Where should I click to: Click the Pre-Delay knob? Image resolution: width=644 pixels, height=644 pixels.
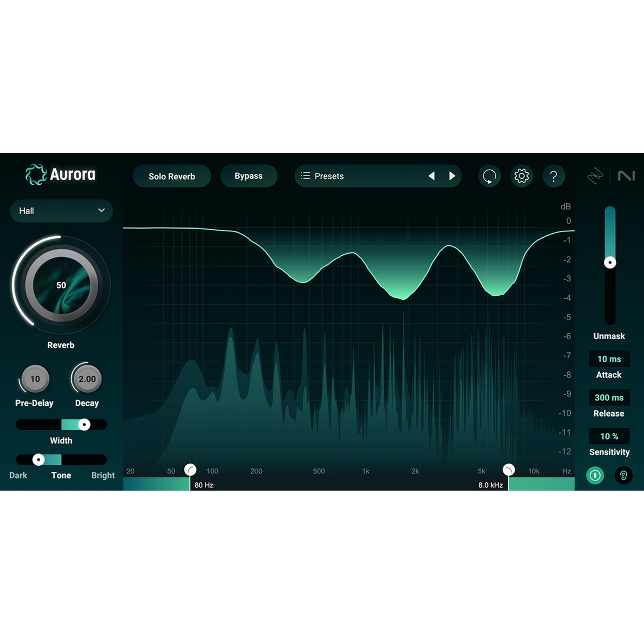click(35, 379)
